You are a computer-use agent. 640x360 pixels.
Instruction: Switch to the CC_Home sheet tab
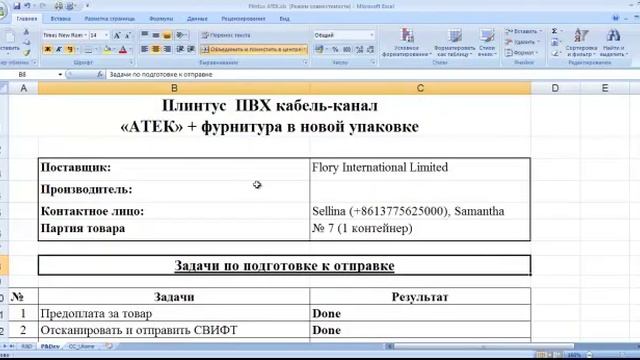[x=82, y=347]
